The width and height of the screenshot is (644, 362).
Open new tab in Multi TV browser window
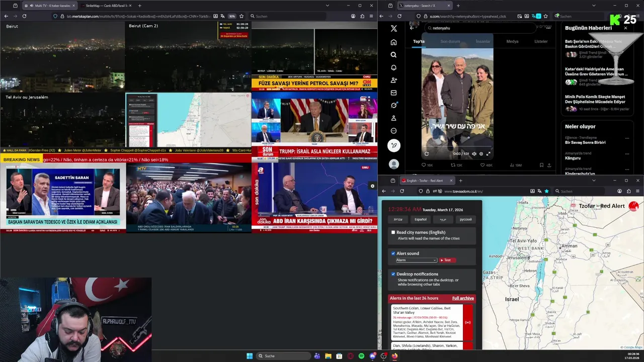(139, 6)
